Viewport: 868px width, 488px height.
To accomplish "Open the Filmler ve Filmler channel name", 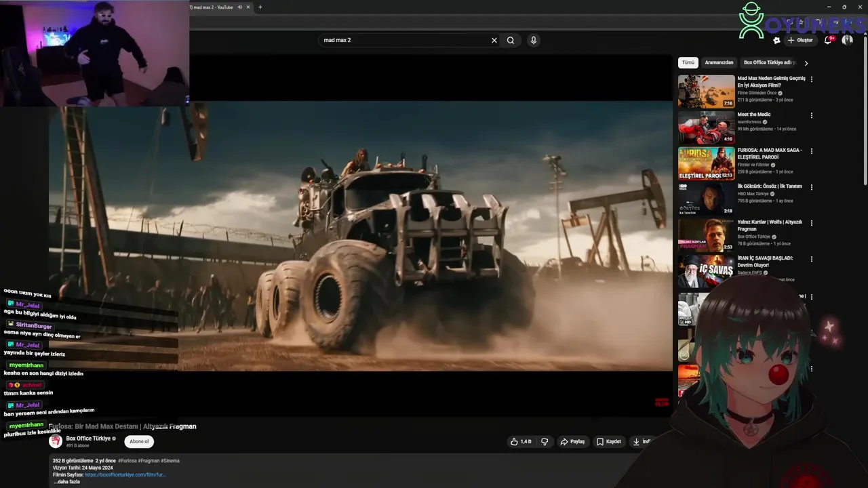I will pos(753,165).
